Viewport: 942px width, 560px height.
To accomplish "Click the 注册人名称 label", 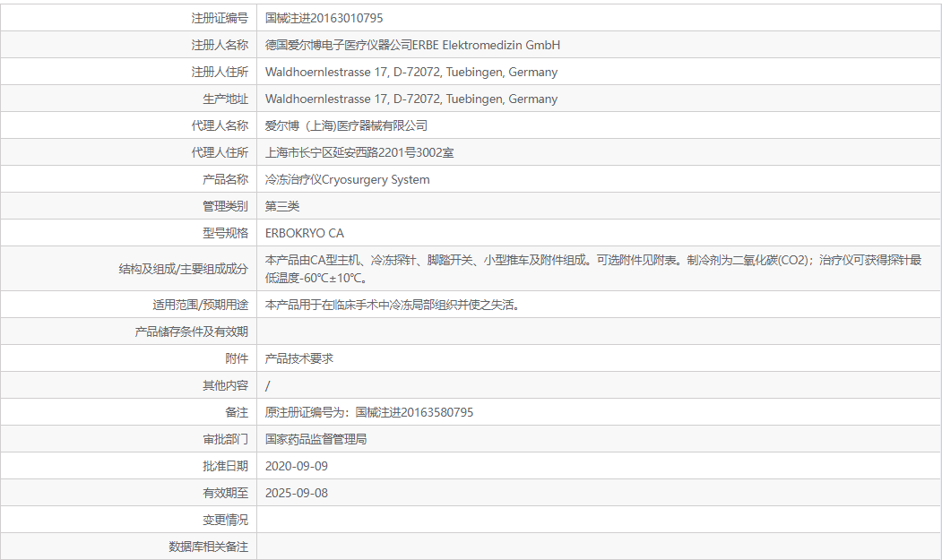I will coord(220,45).
